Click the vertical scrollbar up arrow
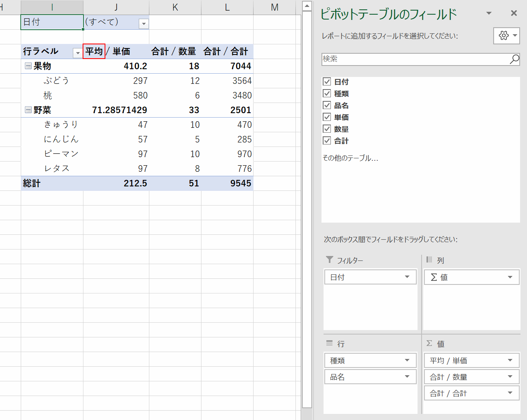Image resolution: width=527 pixels, height=420 pixels. 307,6
